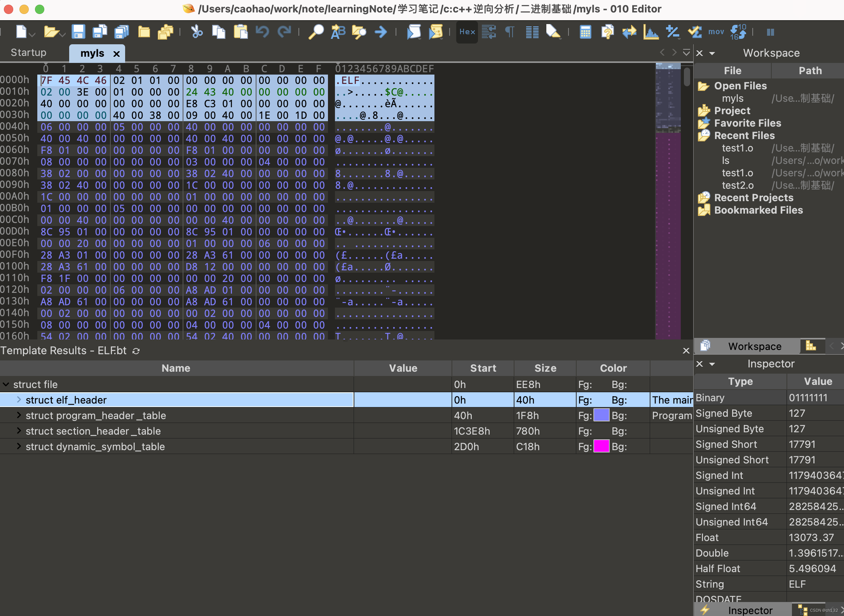Image resolution: width=844 pixels, height=616 pixels.
Task: Run Script with the scroll icon
Action: click(414, 32)
